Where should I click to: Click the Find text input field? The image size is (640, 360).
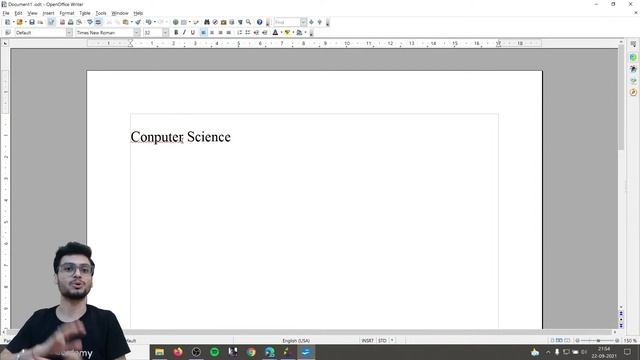[287, 22]
